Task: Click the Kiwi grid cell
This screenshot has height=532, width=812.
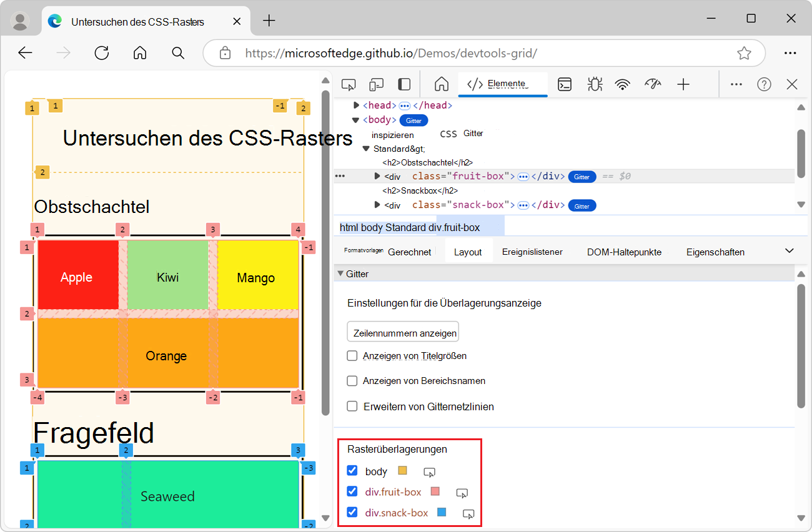Action: point(167,275)
